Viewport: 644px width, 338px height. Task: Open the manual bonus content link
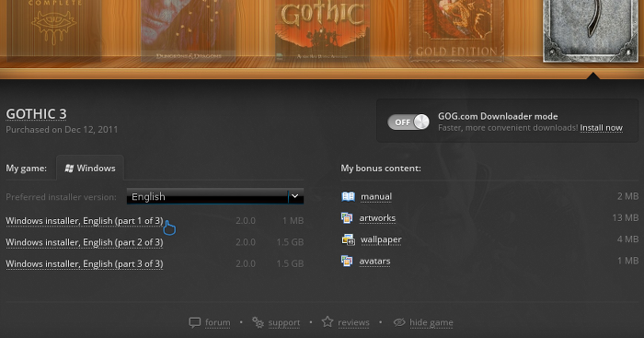375,196
